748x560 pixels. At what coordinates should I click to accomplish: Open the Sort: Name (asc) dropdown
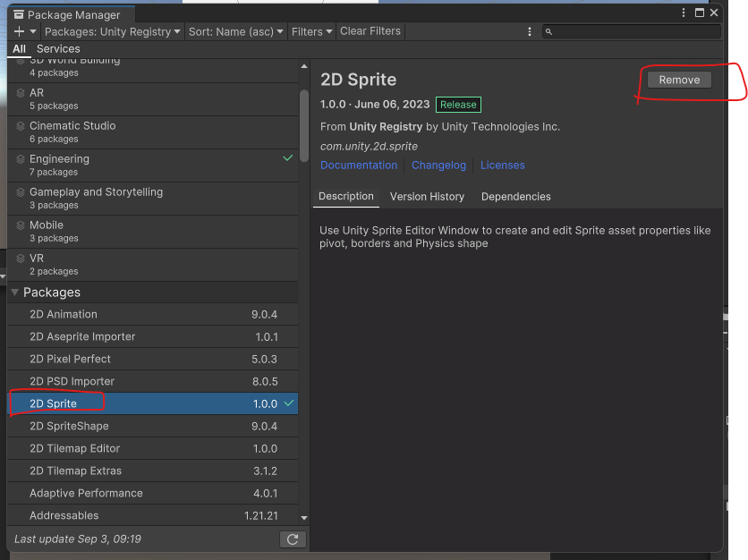click(235, 31)
